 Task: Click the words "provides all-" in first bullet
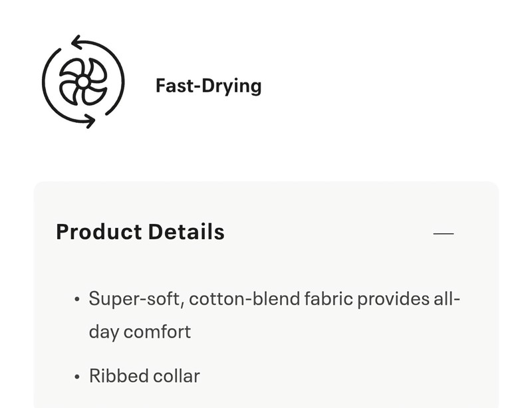[x=408, y=300]
